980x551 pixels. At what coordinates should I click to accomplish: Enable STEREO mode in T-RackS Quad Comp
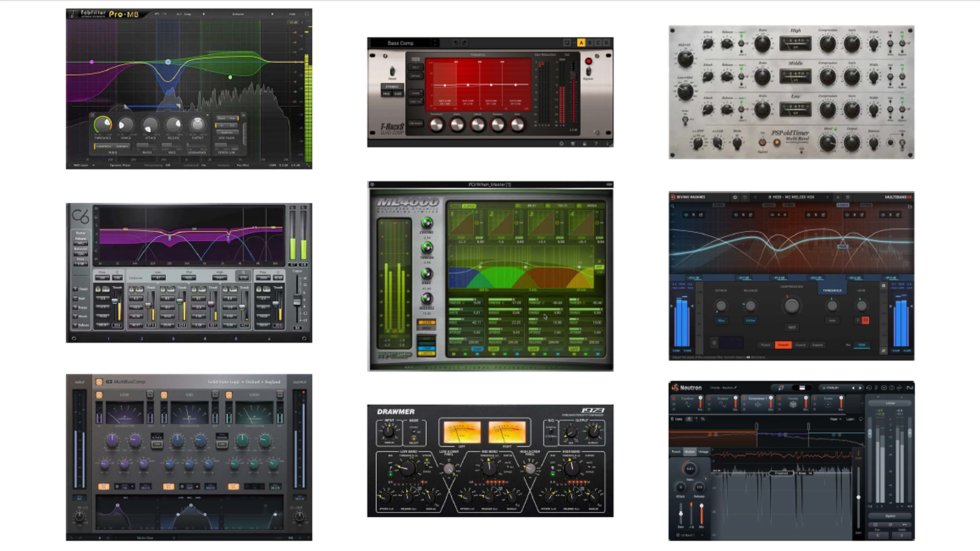392,87
